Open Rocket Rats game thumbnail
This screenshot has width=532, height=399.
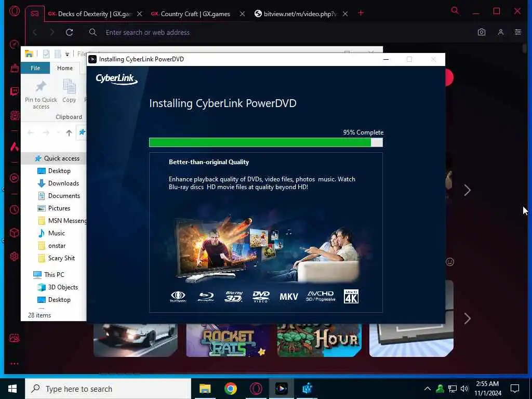click(x=228, y=340)
